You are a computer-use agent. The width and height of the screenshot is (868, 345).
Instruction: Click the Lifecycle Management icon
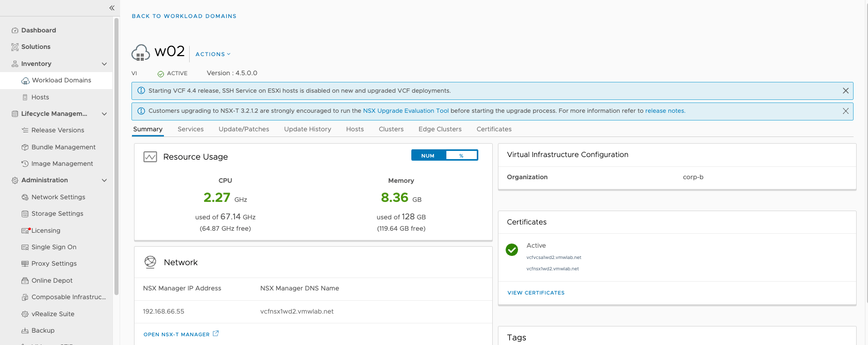click(x=15, y=114)
